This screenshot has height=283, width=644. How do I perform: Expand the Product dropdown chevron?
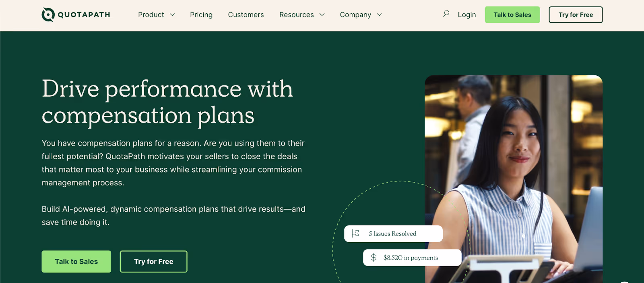172,15
